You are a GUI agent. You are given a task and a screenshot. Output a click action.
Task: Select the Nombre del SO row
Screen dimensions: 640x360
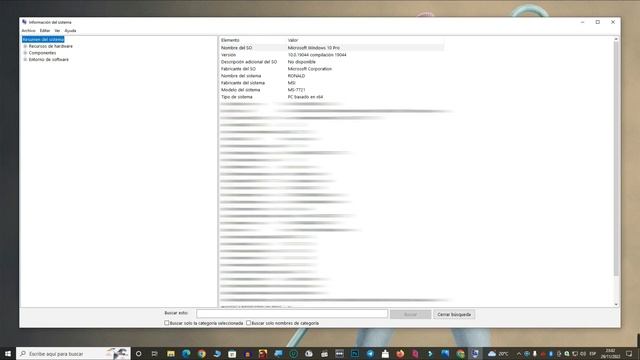click(x=332, y=48)
